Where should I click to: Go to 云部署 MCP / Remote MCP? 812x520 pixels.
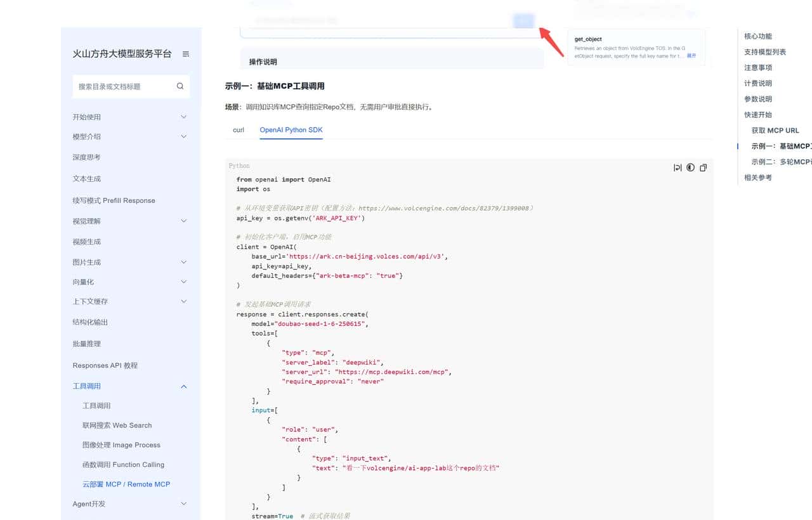tap(126, 484)
